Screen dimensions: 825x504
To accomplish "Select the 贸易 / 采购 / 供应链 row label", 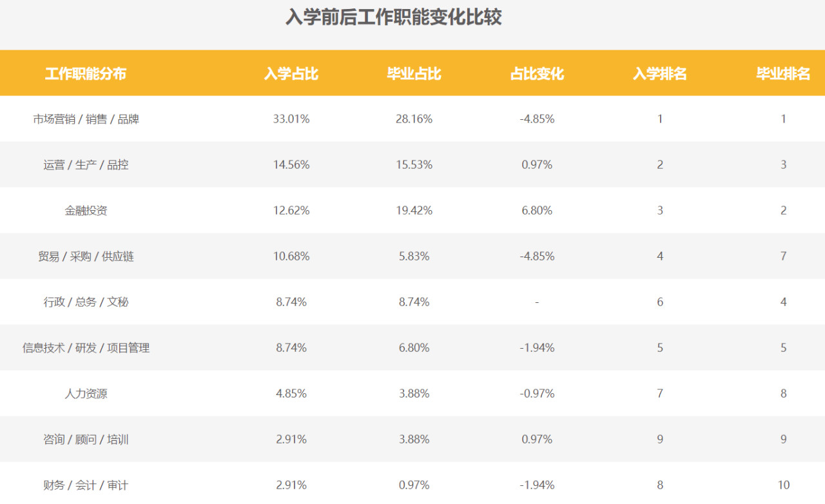I will click(x=86, y=257).
